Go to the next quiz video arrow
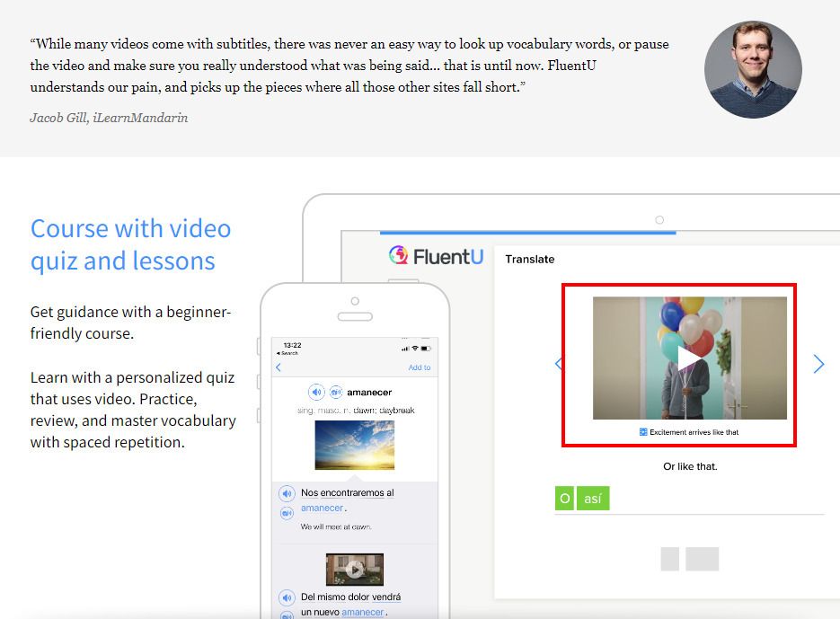 click(818, 364)
